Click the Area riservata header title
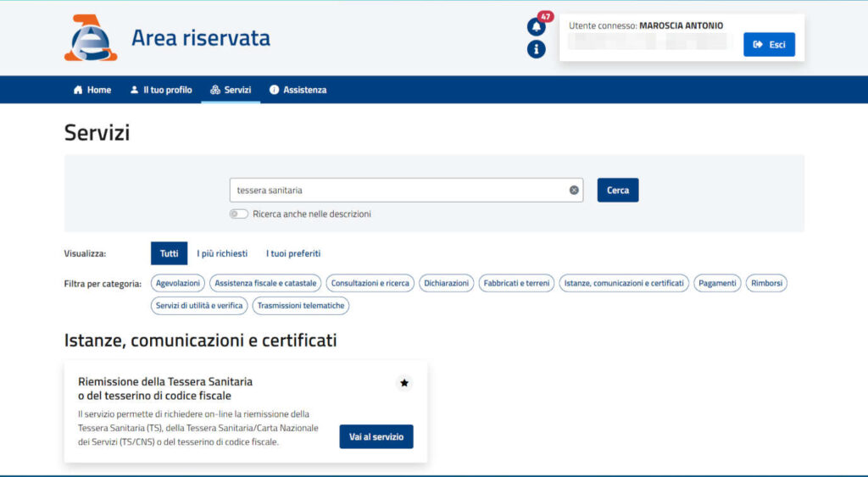 [x=201, y=37]
